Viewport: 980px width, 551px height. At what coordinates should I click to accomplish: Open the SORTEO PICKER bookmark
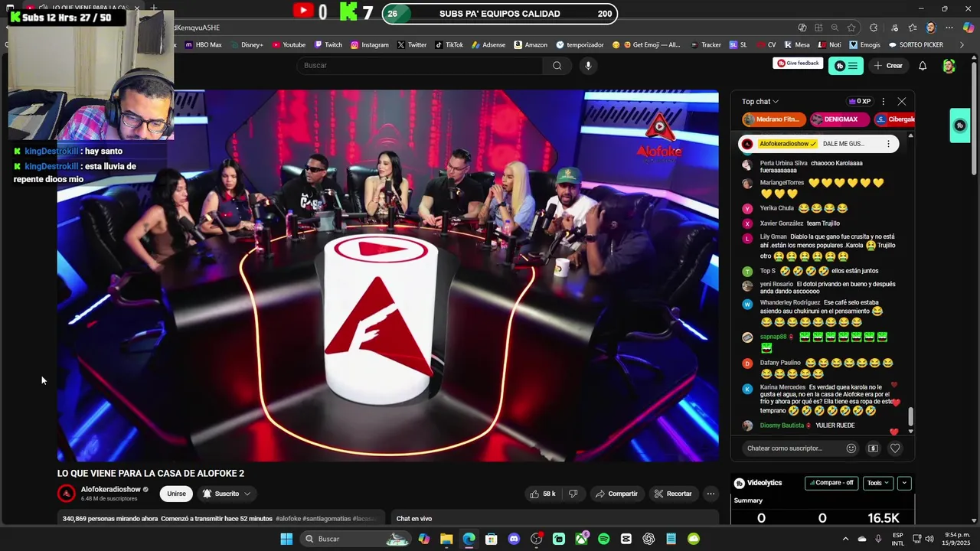pos(916,45)
